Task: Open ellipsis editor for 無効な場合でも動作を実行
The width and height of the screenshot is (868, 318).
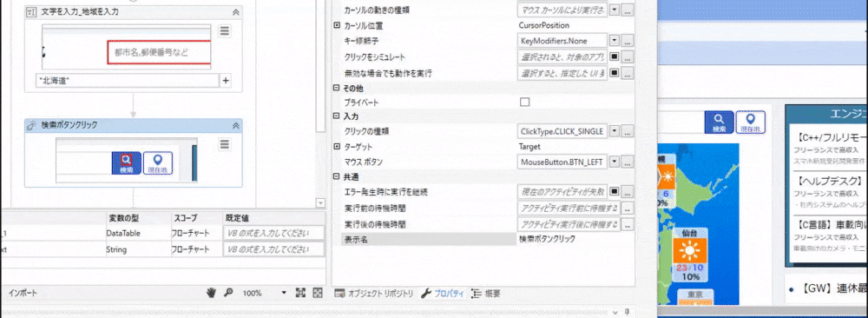Action: pyautogui.click(x=628, y=73)
